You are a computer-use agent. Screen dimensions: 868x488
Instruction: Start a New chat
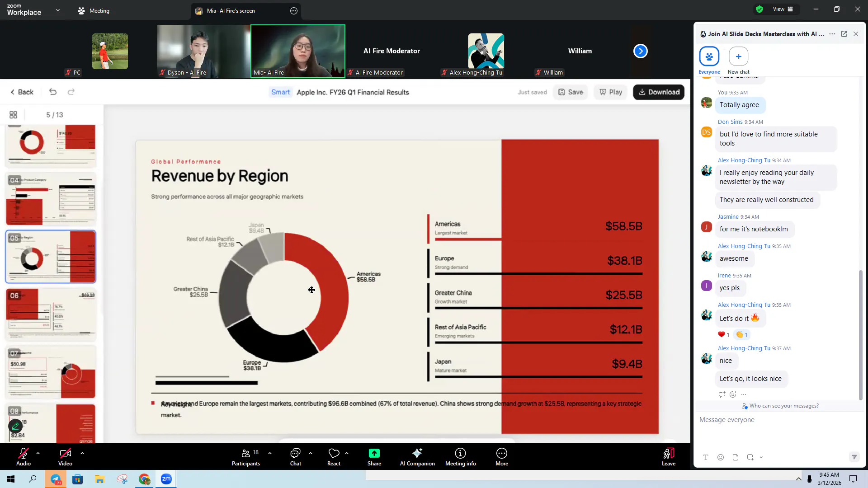pyautogui.click(x=739, y=61)
